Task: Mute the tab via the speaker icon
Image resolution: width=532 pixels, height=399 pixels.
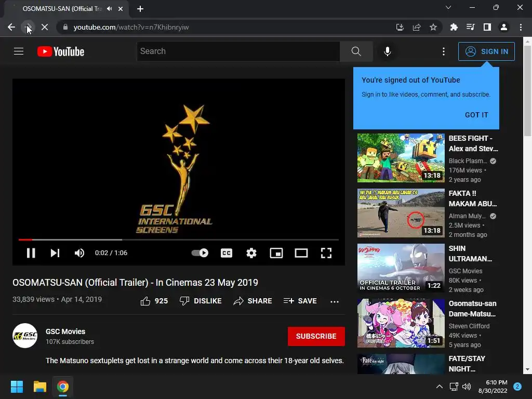Action: tap(109, 9)
